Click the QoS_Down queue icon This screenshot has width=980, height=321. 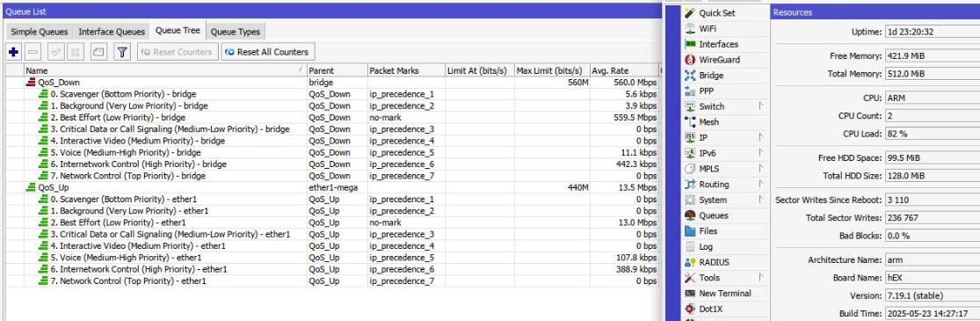coord(31,83)
